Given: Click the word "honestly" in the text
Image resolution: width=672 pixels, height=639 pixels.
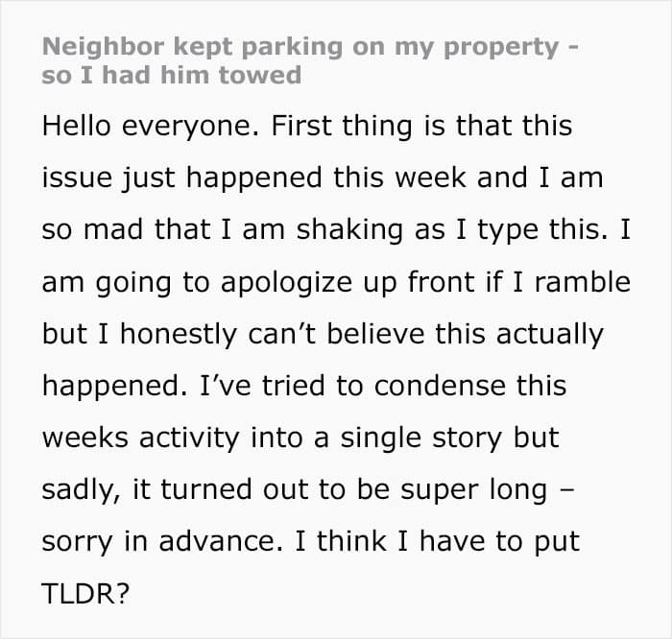Looking at the screenshot, I should coord(178,335).
